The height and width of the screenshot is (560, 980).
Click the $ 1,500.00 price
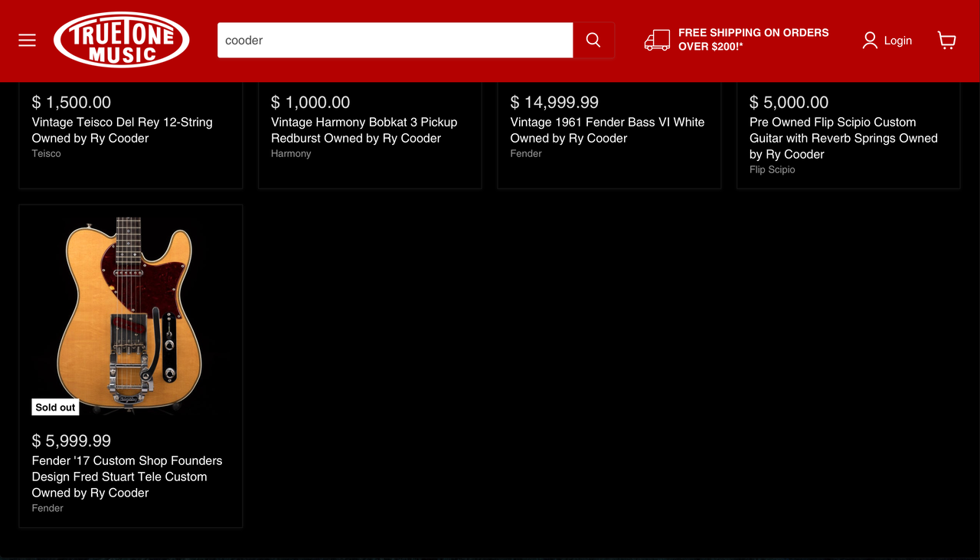coord(71,102)
